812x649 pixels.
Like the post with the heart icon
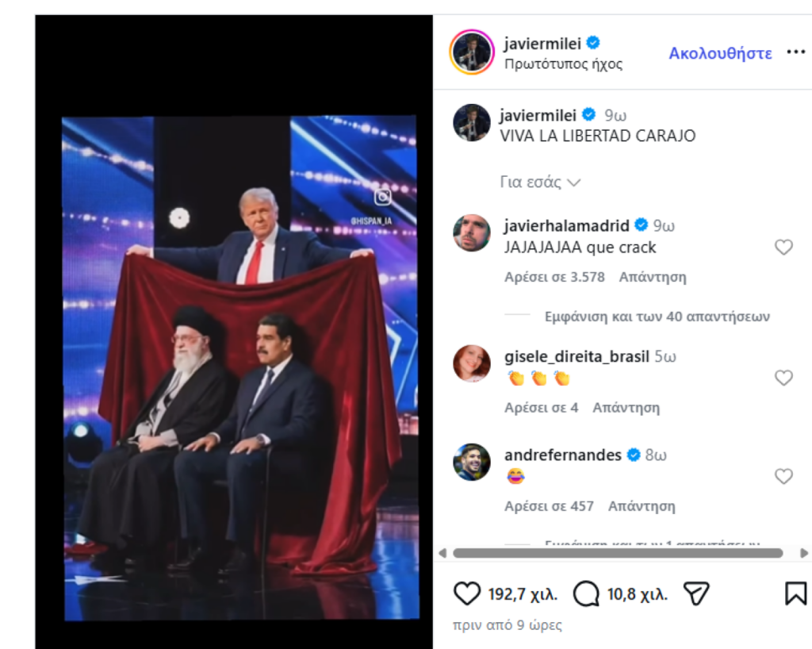(466, 593)
